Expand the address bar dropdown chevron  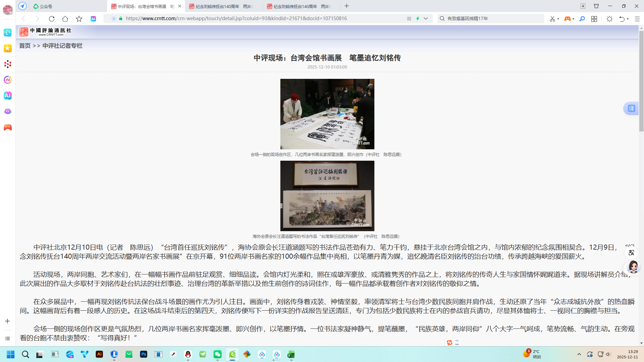tap(426, 18)
